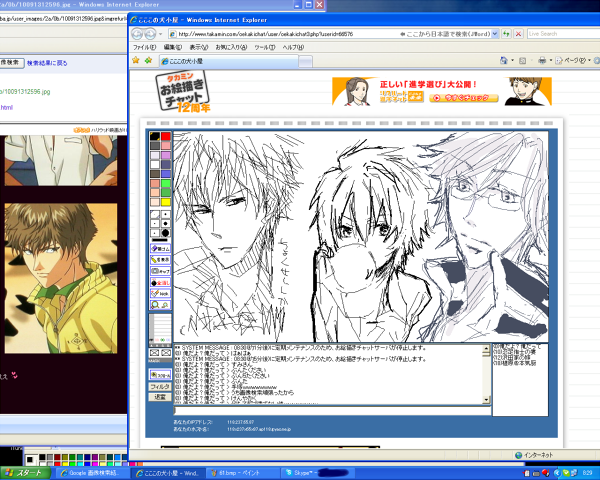The height and width of the screenshot is (480, 600).
Task: Click the image search button in background window
Action: (x=12, y=62)
